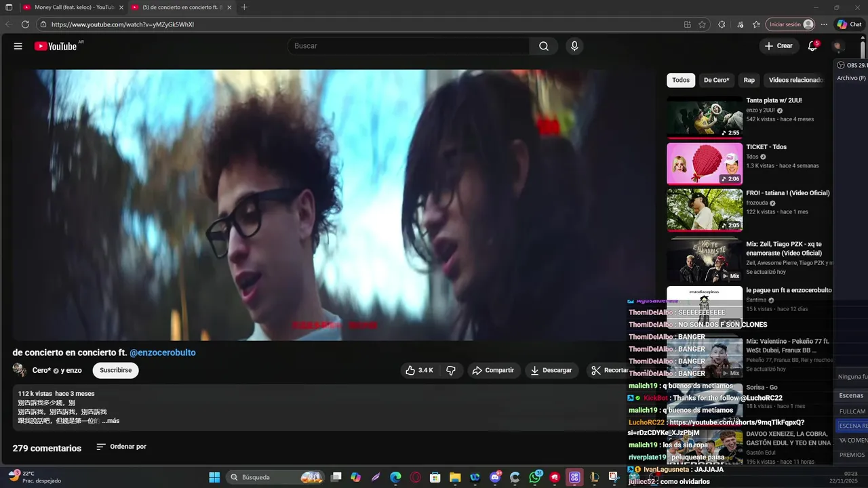Open Opera browser from taskbar
Image resolution: width=868 pixels, height=488 pixels.
pos(416,477)
